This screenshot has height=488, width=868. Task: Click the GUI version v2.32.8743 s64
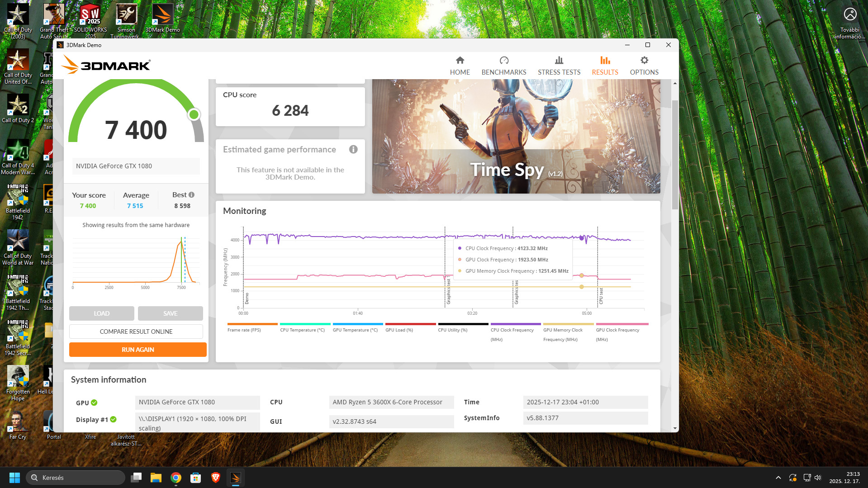392,422
